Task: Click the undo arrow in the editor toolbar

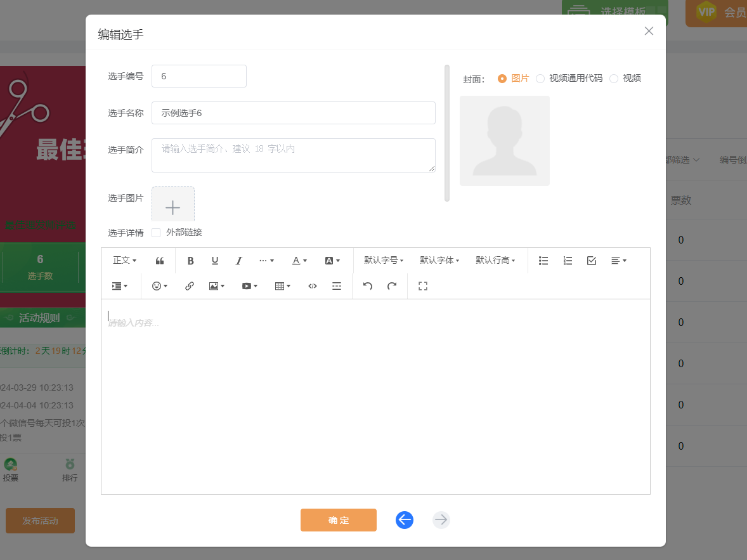Action: 368,286
